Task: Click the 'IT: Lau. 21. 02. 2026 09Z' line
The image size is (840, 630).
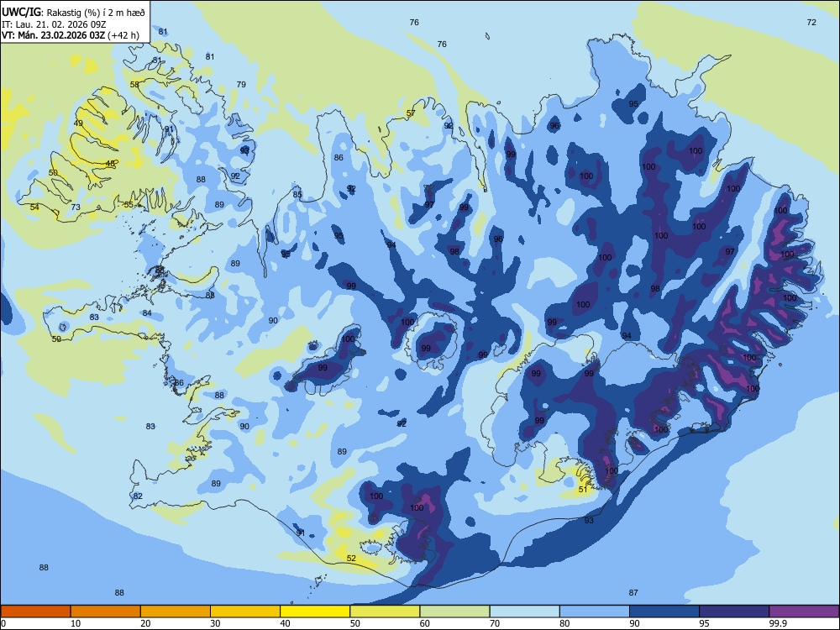Action: click(x=54, y=24)
